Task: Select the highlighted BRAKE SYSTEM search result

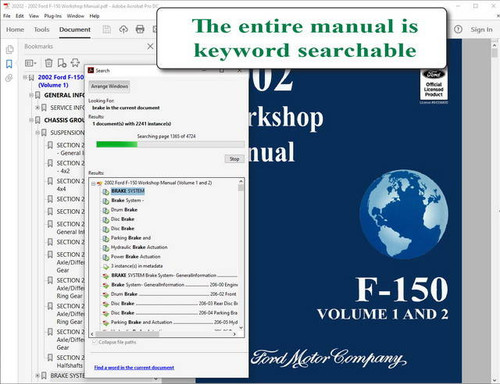Action: click(x=128, y=191)
